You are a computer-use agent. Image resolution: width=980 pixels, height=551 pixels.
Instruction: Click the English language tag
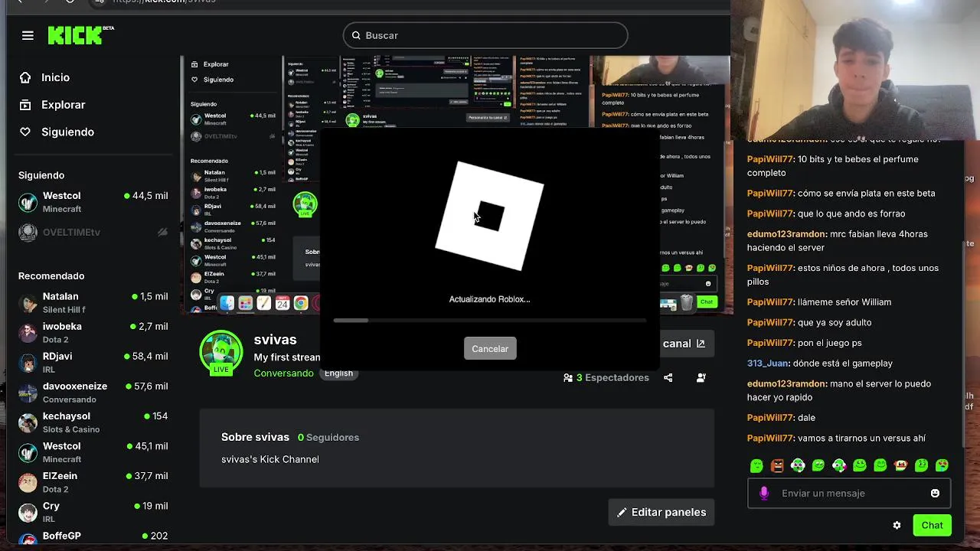coord(338,373)
